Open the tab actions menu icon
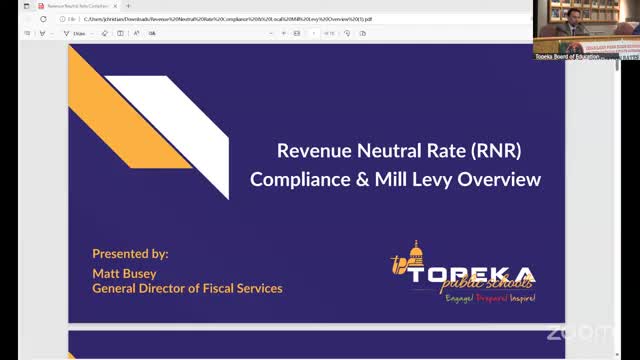The width and height of the screenshot is (640, 360). click(x=27, y=6)
